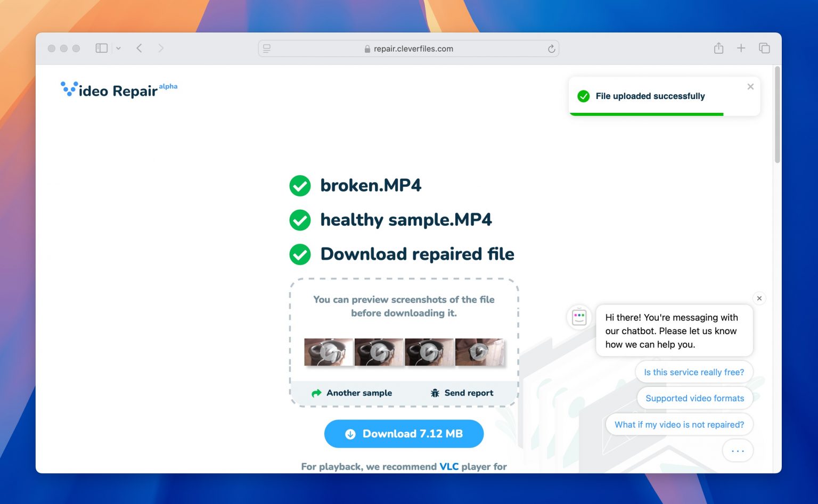Click the first video preview thumbnail
This screenshot has height=504, width=818.
329,352
